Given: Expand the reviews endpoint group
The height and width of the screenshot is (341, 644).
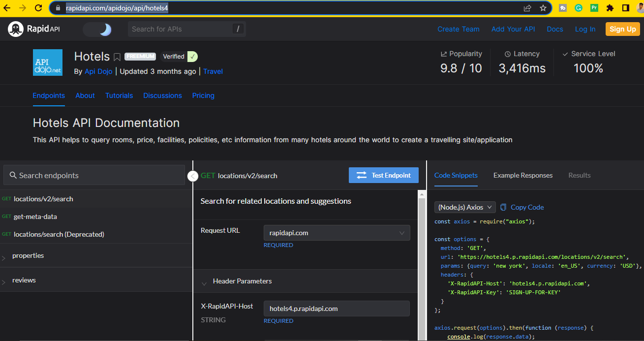Looking at the screenshot, I should pos(96,280).
